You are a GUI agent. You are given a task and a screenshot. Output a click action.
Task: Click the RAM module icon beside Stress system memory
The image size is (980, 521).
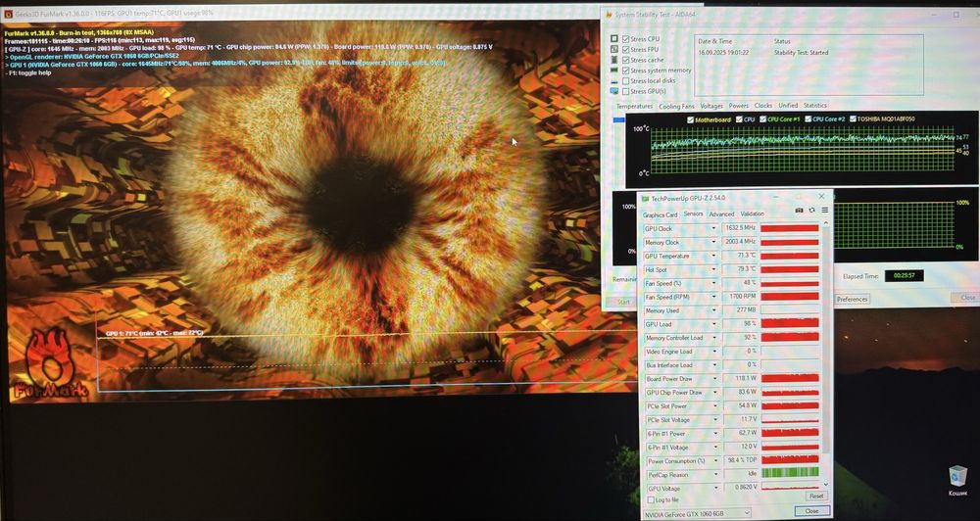[615, 71]
